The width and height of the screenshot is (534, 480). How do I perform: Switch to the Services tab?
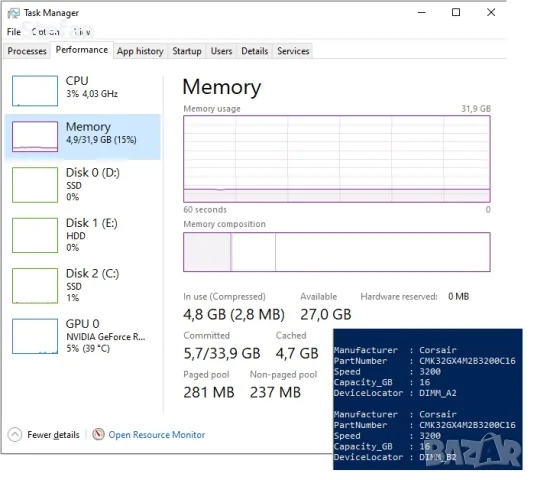coord(293,51)
